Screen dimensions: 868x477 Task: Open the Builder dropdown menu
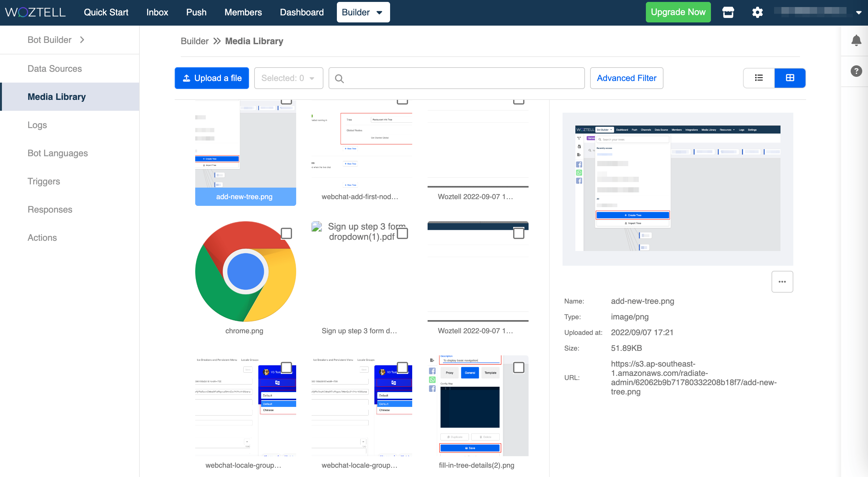[x=363, y=12]
